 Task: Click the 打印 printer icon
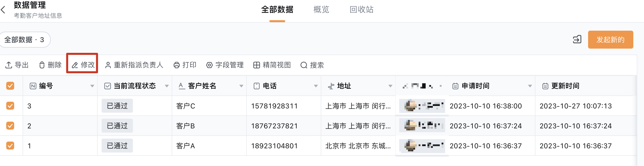176,65
